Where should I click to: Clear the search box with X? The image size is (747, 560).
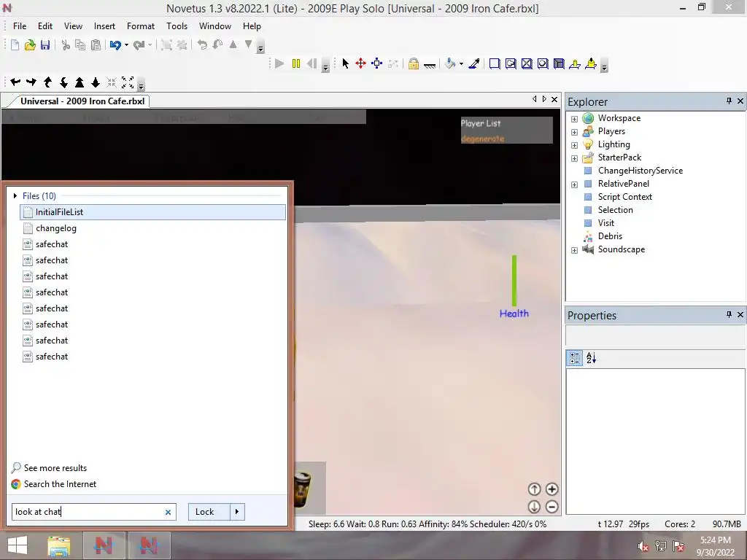coord(169,513)
